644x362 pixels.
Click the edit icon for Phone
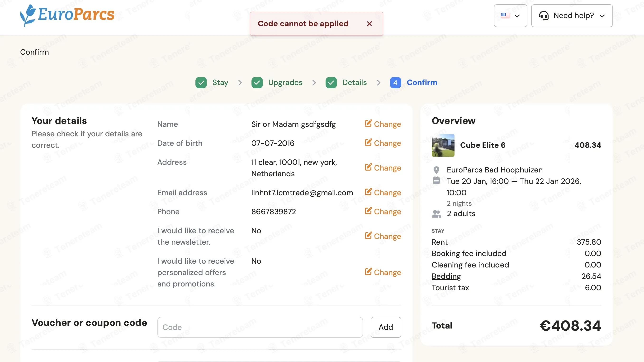(x=368, y=211)
